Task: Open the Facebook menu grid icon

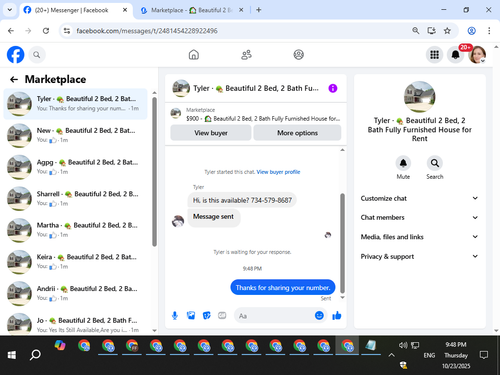Action: pyautogui.click(x=434, y=55)
